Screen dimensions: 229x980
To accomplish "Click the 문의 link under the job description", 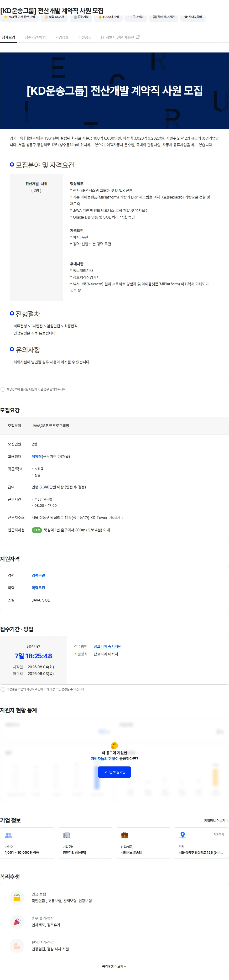I will [x=52, y=389].
